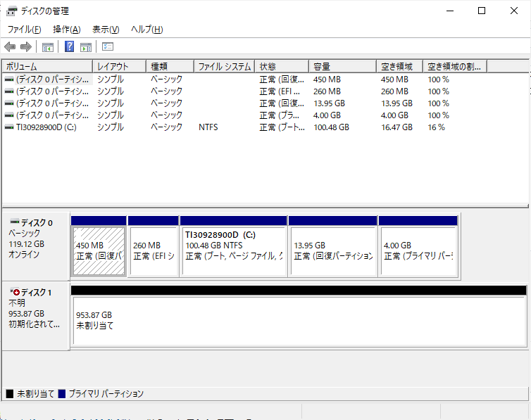Click the blue question mark Help icon
The height and width of the screenshot is (420, 531).
pyautogui.click(x=70, y=47)
